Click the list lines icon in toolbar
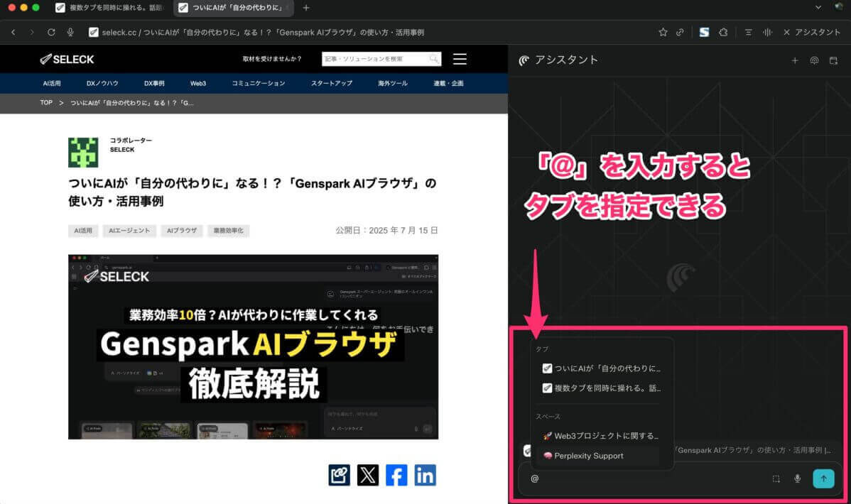This screenshot has width=851, height=504. pos(749,33)
